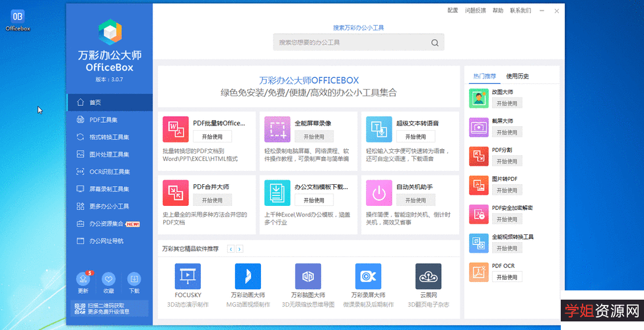The image size is (644, 330).
Task: Click the 超级文本转语音 tool icon
Action: pos(379,129)
